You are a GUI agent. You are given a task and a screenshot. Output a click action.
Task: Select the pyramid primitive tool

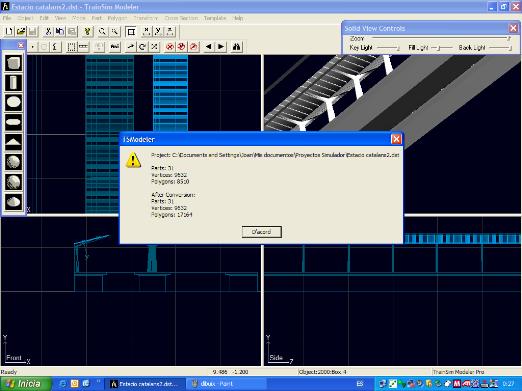[13, 142]
